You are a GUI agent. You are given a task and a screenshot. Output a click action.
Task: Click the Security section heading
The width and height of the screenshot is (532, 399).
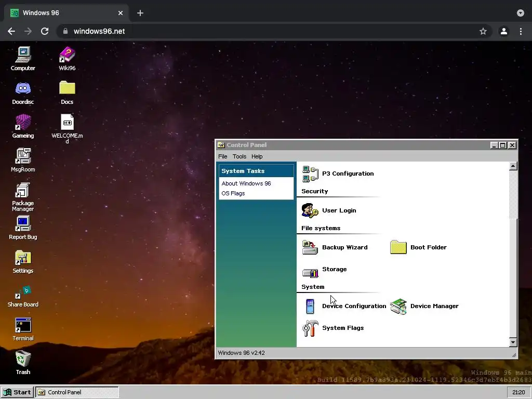coord(314,191)
